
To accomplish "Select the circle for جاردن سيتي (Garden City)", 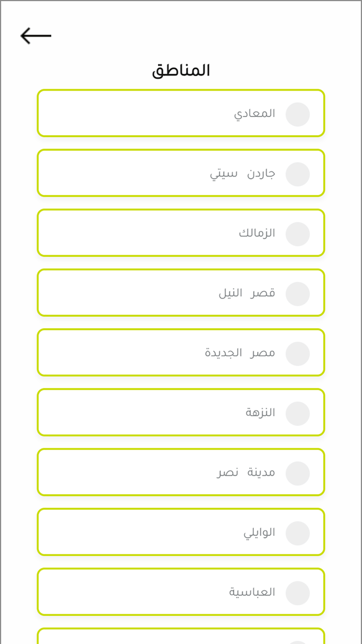I will pos(298,173).
